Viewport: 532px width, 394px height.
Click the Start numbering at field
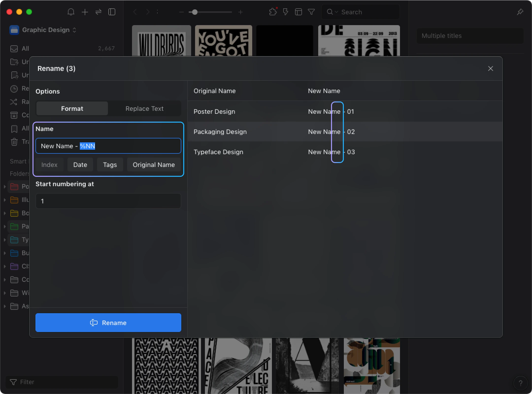pos(108,201)
